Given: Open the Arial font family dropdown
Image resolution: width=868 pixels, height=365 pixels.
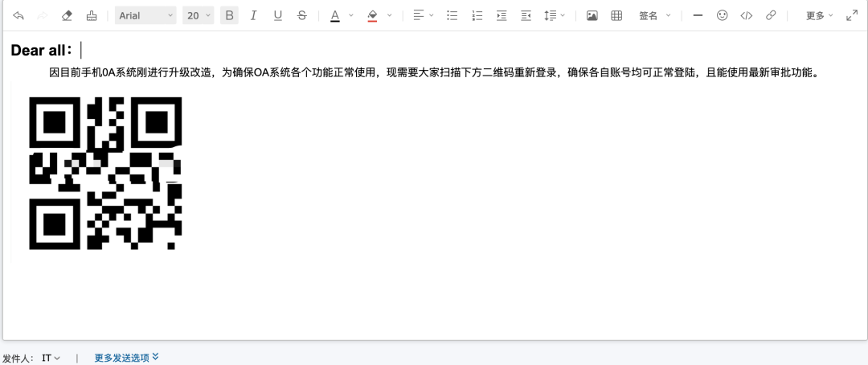Looking at the screenshot, I should point(145,15).
